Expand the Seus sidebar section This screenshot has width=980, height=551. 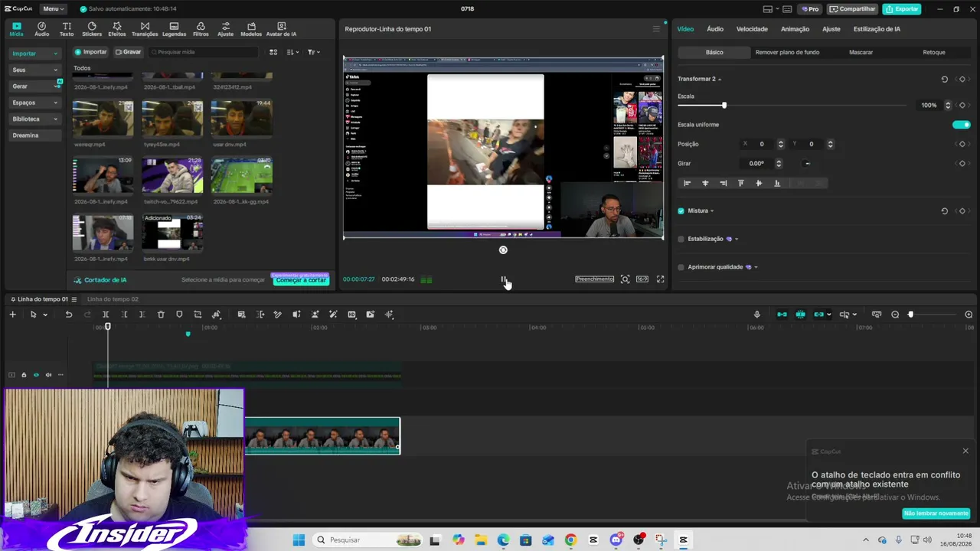(x=35, y=70)
